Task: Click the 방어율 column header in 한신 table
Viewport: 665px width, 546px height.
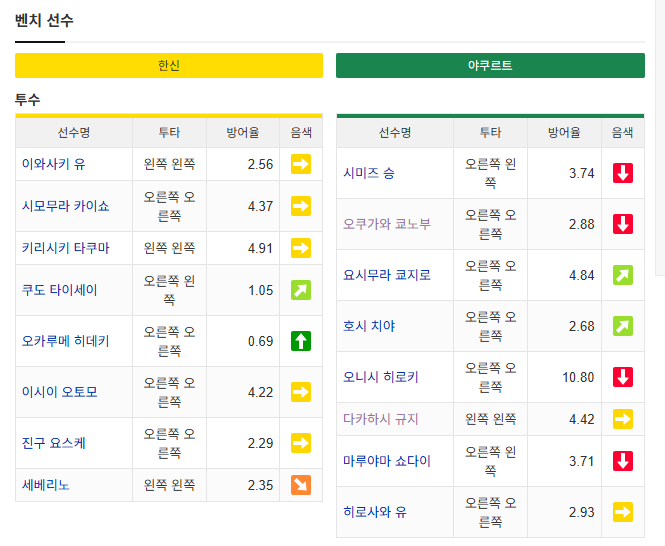Action: point(243,133)
